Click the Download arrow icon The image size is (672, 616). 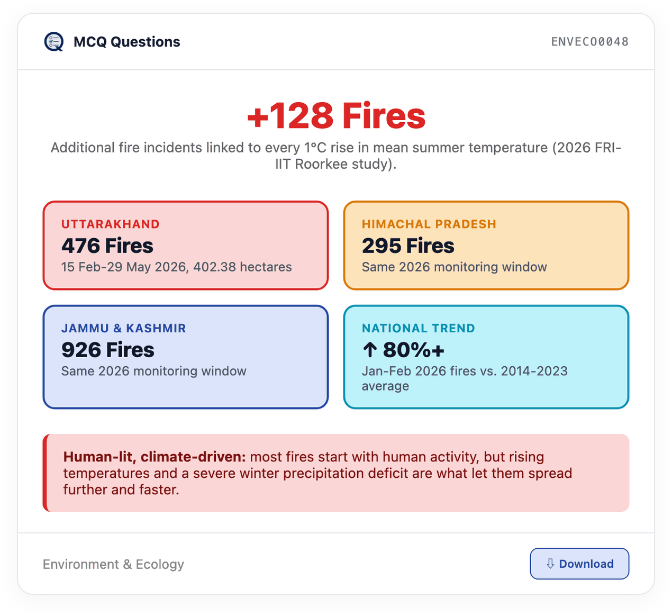(x=550, y=564)
